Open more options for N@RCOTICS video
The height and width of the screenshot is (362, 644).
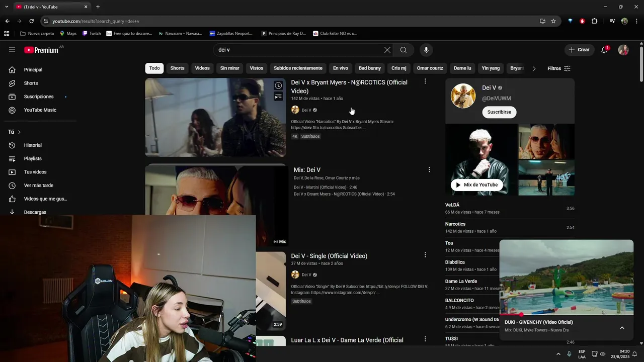tap(425, 81)
